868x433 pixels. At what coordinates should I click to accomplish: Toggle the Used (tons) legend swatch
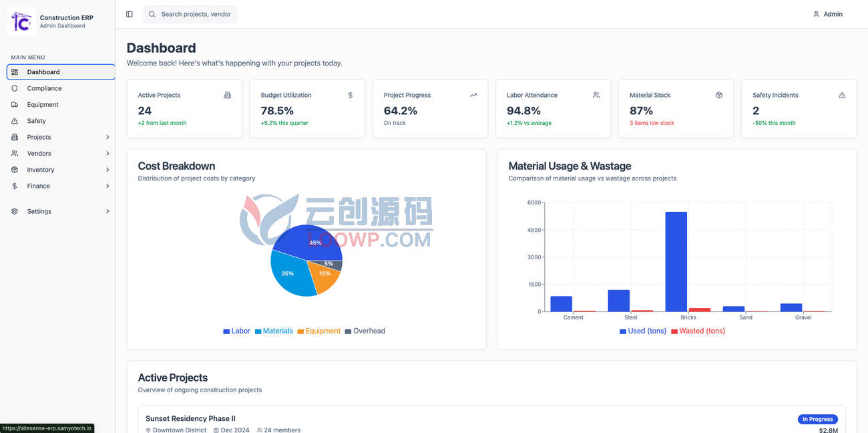click(623, 331)
